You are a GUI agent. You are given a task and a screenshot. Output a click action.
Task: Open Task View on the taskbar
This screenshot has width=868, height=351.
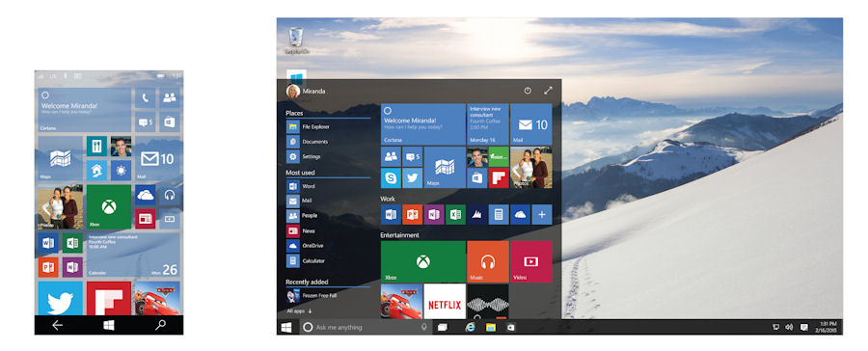click(442, 327)
